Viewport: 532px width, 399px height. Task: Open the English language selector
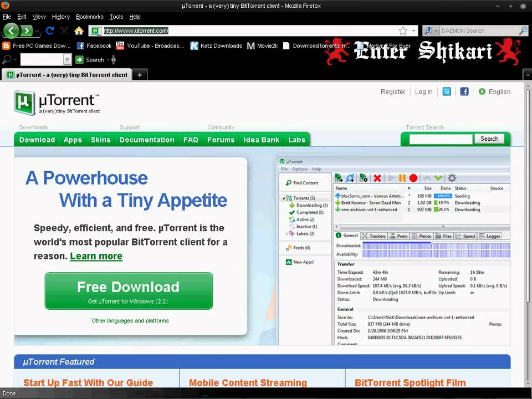point(494,91)
